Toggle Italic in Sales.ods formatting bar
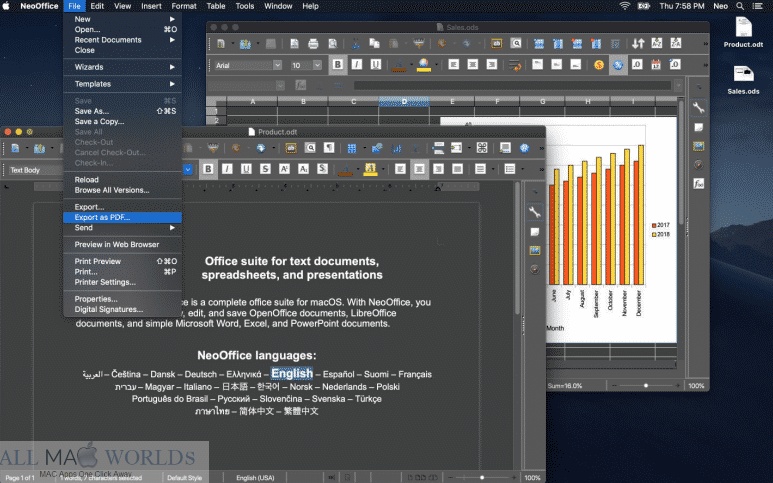This screenshot has width=773, height=483. click(x=356, y=65)
